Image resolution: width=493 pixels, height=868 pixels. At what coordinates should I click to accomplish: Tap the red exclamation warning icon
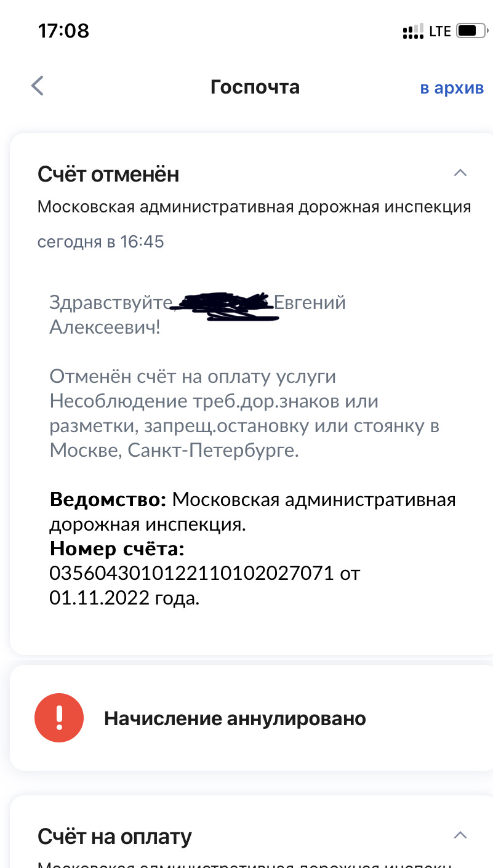(59, 718)
